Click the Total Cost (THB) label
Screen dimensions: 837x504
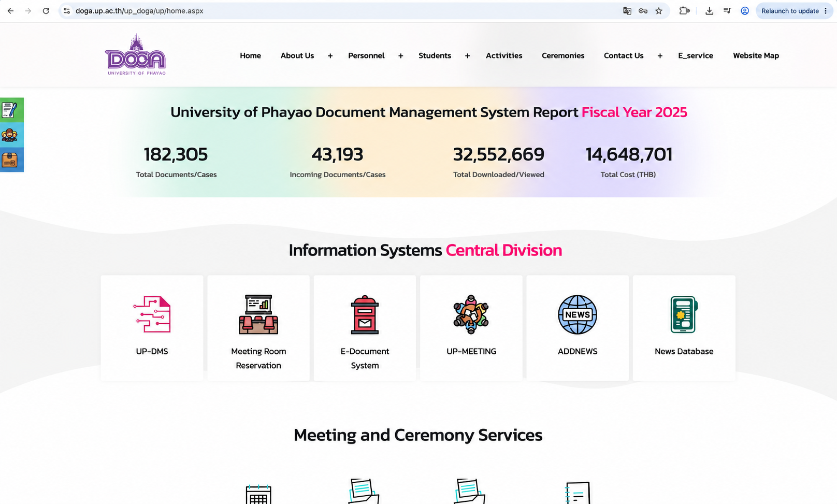point(628,175)
